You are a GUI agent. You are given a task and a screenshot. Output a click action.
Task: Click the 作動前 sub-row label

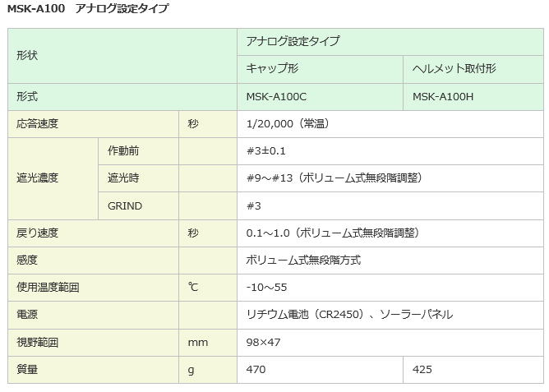click(x=138, y=151)
